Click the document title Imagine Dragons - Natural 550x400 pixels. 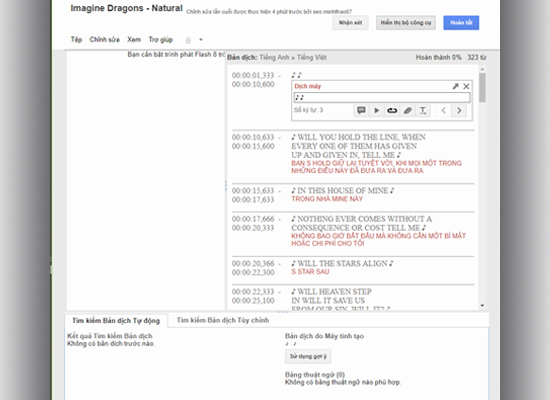(126, 8)
